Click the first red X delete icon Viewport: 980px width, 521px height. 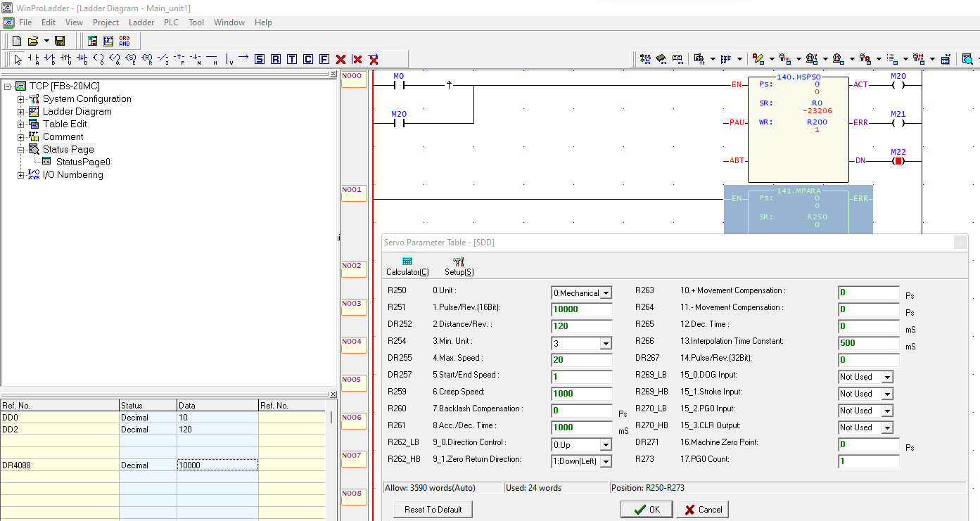click(x=341, y=59)
